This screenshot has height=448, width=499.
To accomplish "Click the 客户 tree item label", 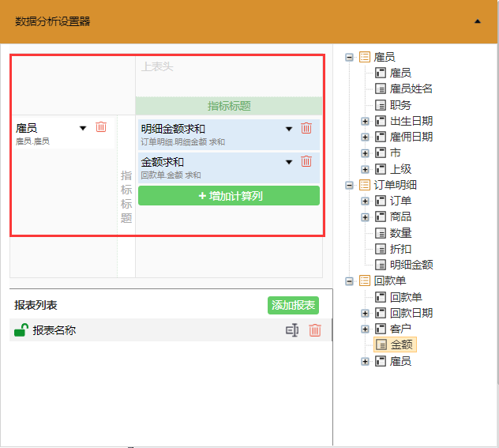I will [400, 329].
